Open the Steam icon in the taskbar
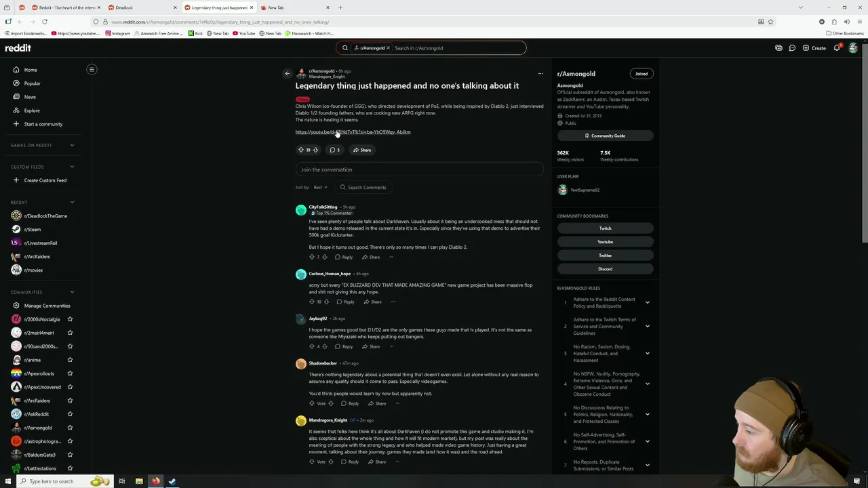This screenshot has height=488, width=868. 172,481
